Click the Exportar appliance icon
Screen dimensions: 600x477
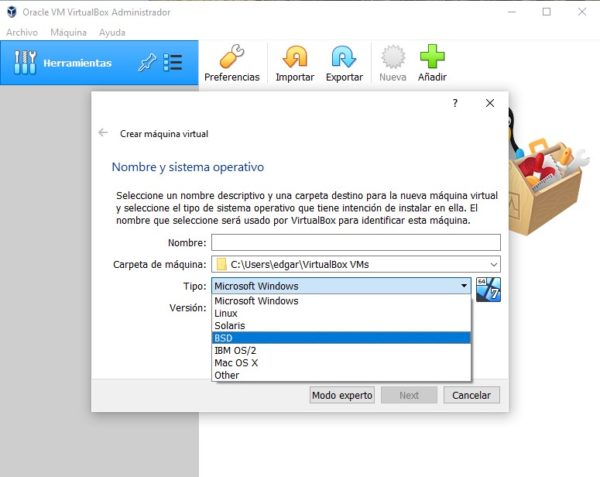(x=344, y=57)
